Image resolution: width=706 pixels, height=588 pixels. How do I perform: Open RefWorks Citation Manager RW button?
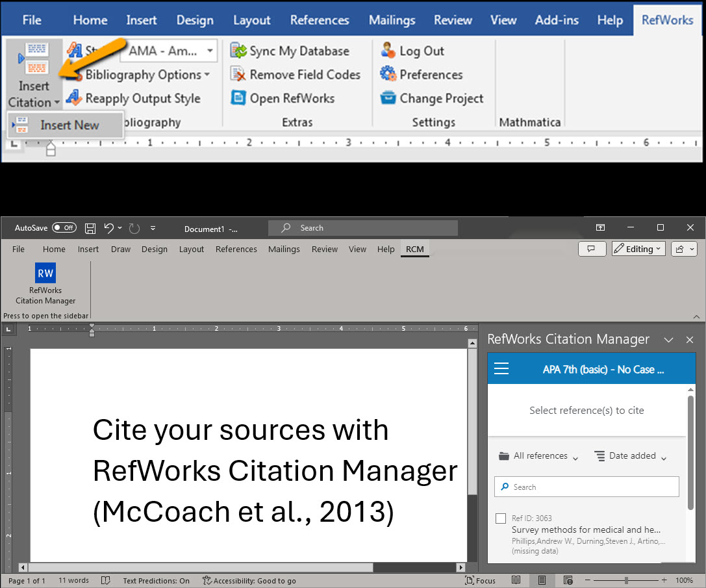coord(45,283)
